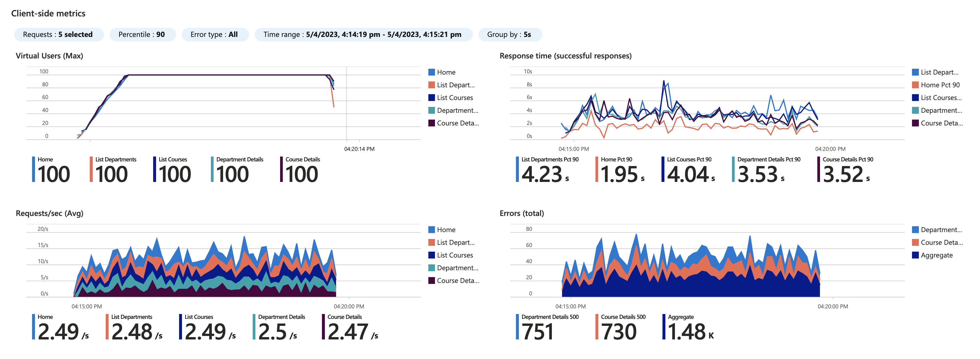Viewport: 980px width, 359px height.
Task: Open the Requests 5 selected filter
Action: pyautogui.click(x=58, y=35)
